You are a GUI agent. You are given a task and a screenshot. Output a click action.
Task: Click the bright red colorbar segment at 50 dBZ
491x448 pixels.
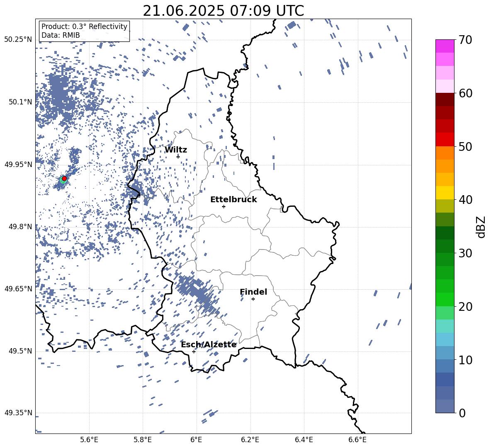(x=445, y=140)
